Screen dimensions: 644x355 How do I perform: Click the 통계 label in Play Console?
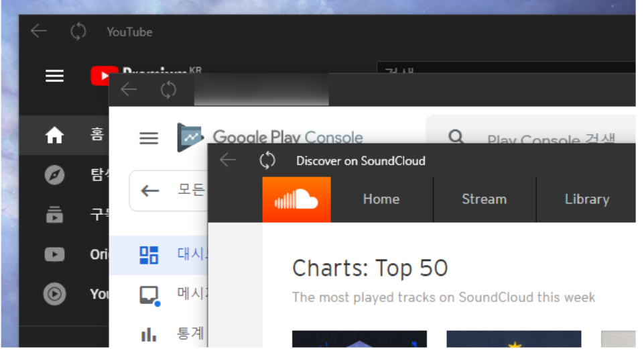(x=191, y=334)
